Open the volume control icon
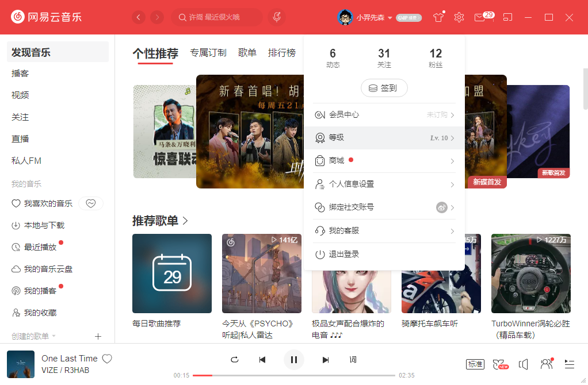588x385 pixels. (x=524, y=364)
